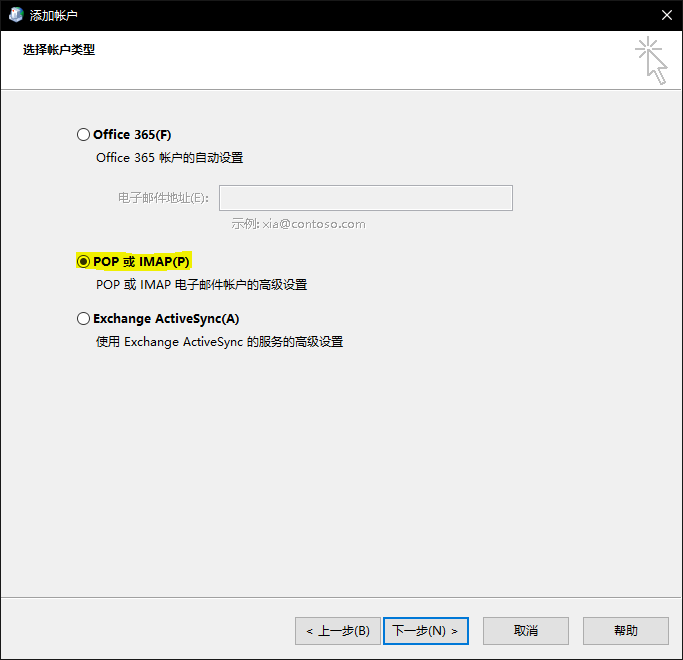Click the example text '示例: xia@contoso.com'
Image resolution: width=683 pixels, height=660 pixels.
tap(298, 224)
